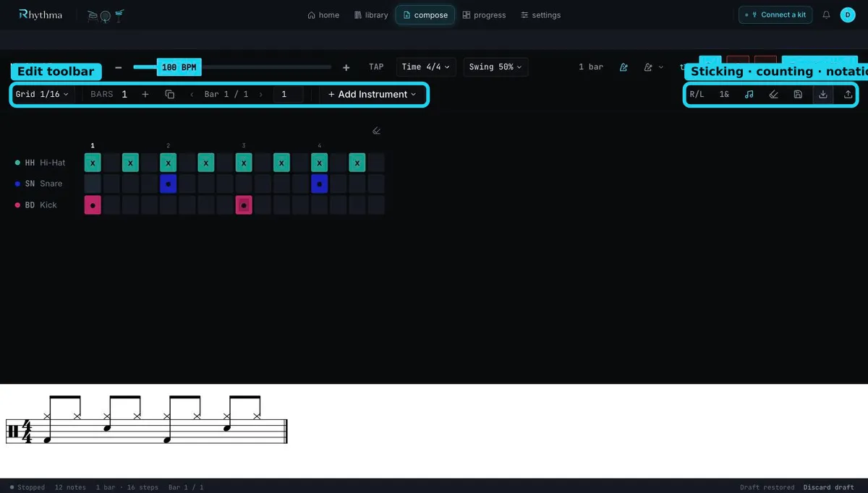This screenshot has width=868, height=493.
Task: Decrease tempo with the minus button
Action: pyautogui.click(x=119, y=67)
